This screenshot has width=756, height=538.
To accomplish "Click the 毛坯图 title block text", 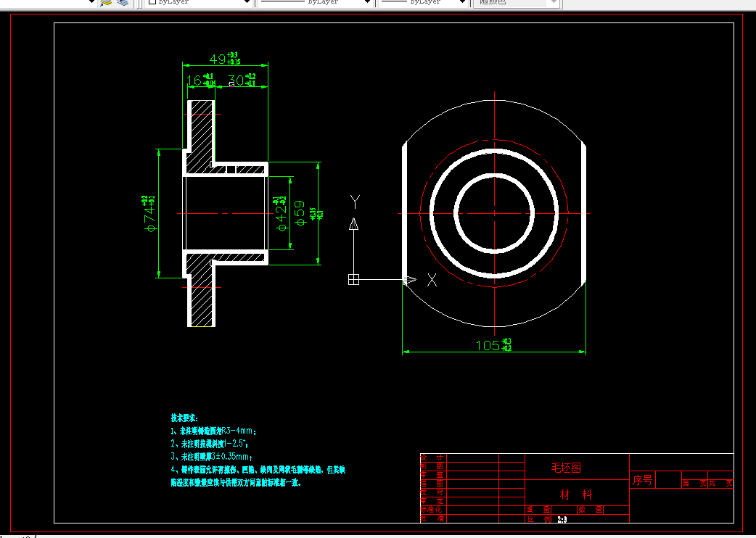I will [x=566, y=468].
